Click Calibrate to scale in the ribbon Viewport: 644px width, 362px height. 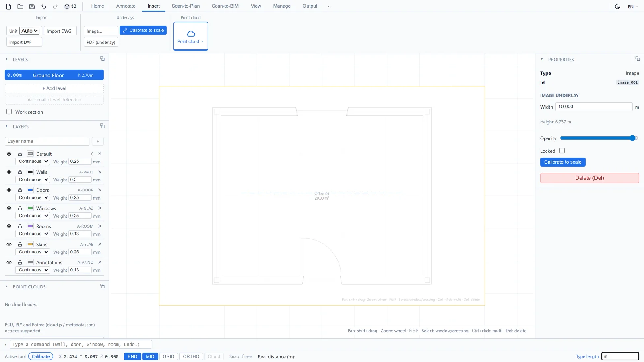[143, 30]
